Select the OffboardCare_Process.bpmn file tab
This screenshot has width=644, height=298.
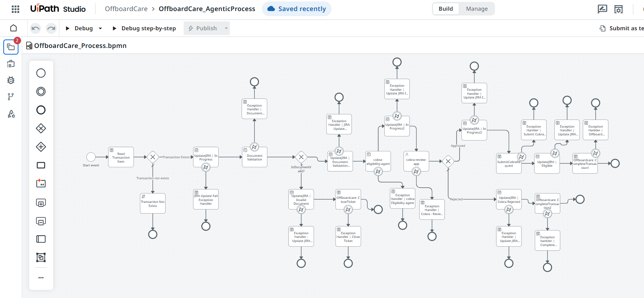click(76, 46)
